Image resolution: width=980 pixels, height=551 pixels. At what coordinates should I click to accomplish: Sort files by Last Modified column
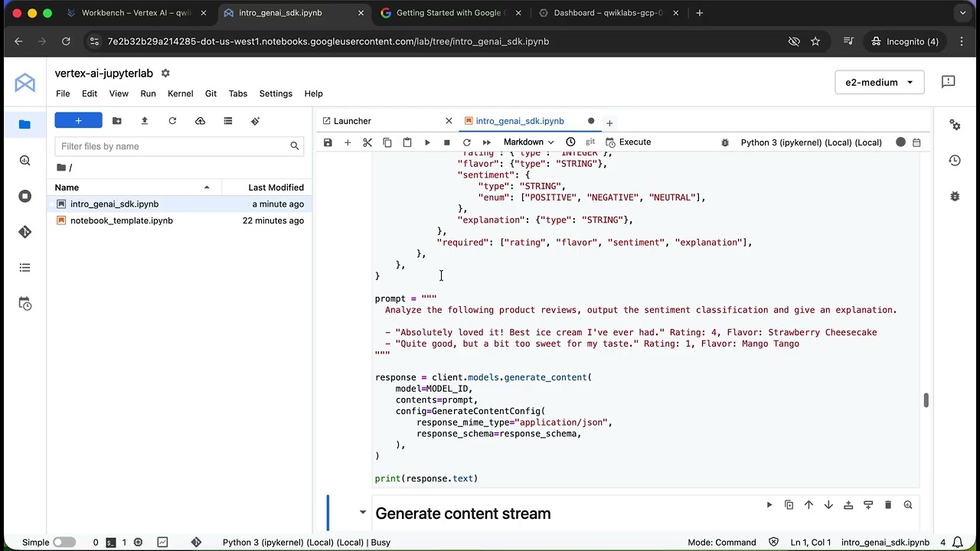[266, 187]
